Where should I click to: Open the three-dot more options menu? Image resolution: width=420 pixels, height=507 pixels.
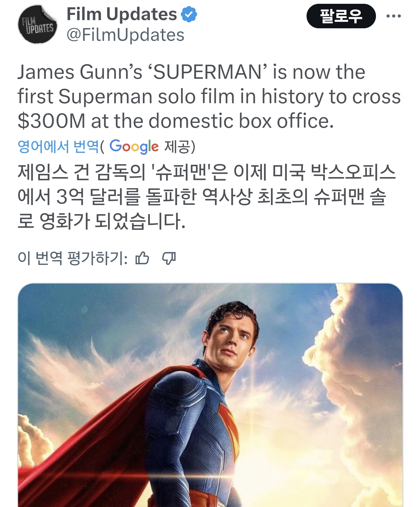pyautogui.click(x=393, y=16)
